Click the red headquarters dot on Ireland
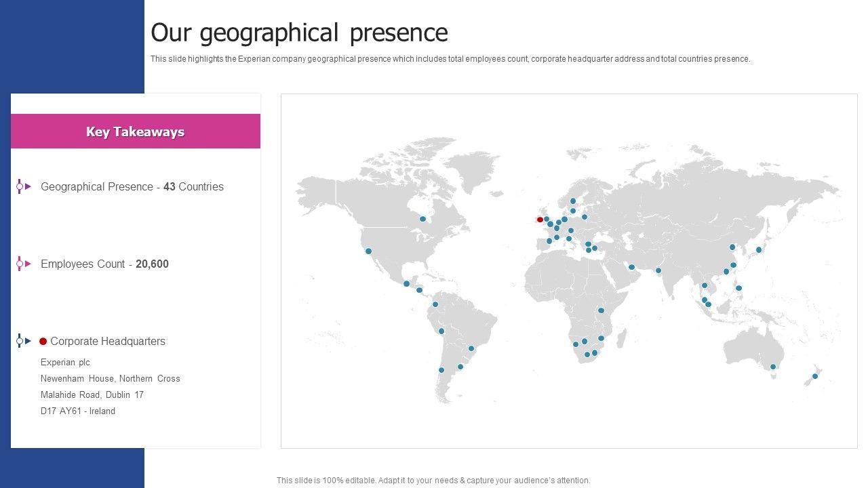 [x=540, y=220]
